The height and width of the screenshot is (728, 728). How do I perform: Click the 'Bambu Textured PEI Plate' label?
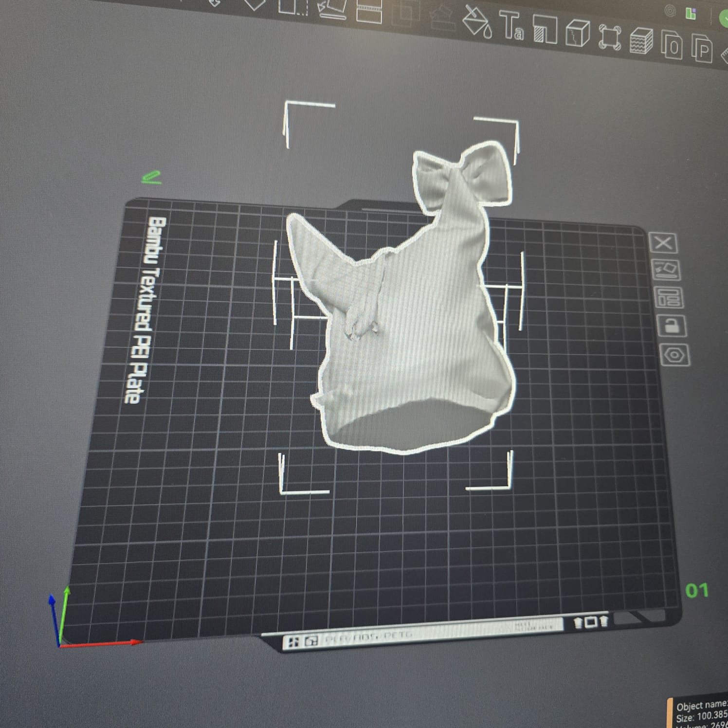point(146,309)
